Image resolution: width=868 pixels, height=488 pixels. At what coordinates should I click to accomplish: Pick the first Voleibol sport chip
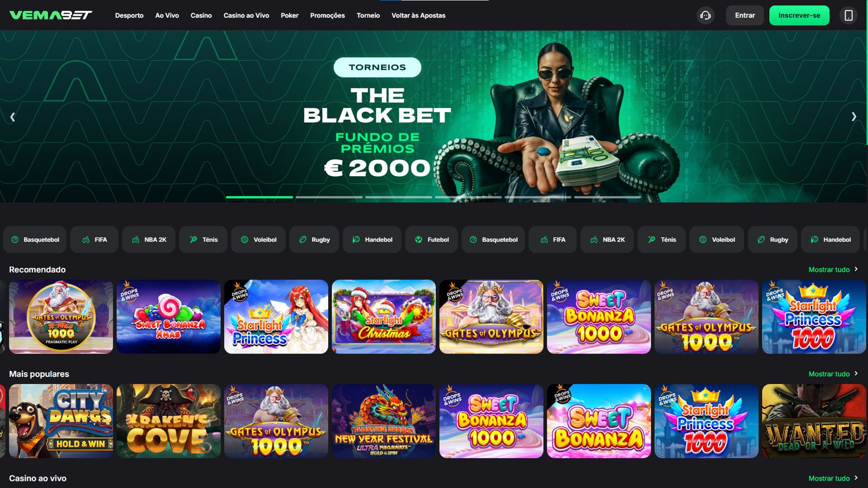click(258, 240)
